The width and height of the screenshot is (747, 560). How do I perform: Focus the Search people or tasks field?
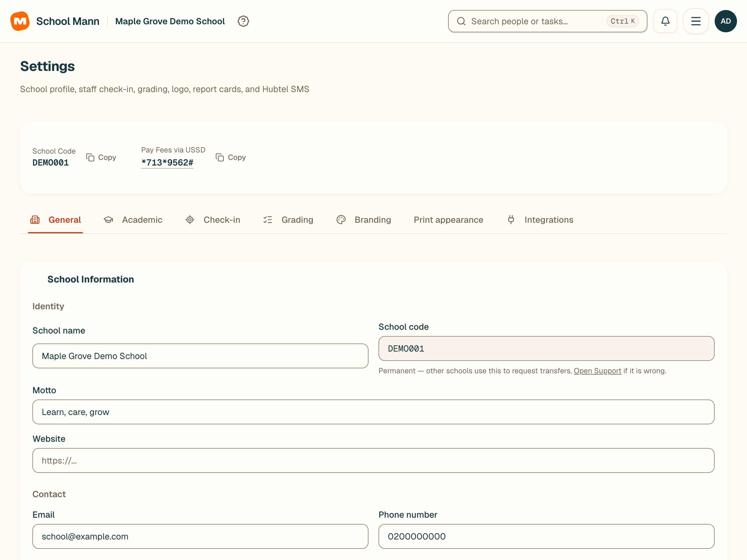pyautogui.click(x=547, y=21)
